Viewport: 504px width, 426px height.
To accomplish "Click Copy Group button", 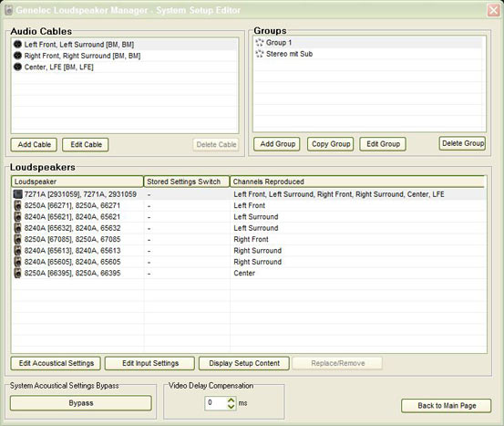I will [x=331, y=144].
